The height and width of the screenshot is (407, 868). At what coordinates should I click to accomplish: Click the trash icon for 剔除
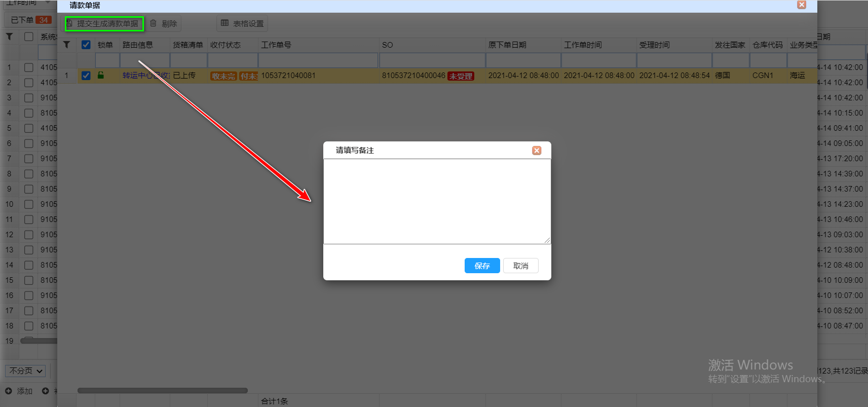tap(153, 23)
